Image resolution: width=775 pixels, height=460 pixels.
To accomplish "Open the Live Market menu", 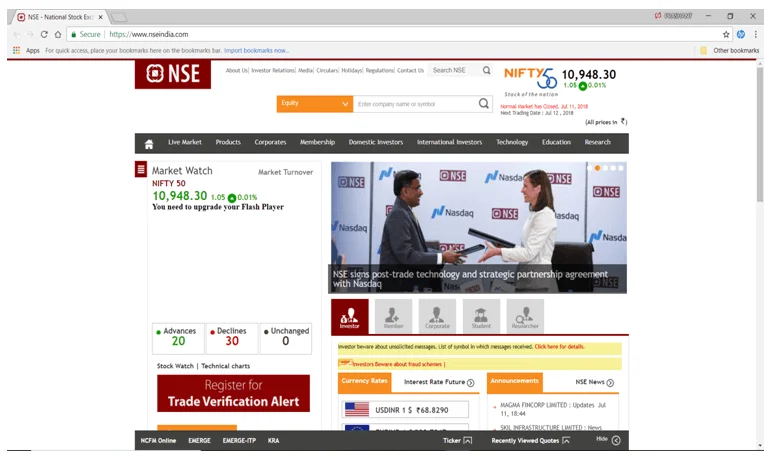I will [x=185, y=143].
